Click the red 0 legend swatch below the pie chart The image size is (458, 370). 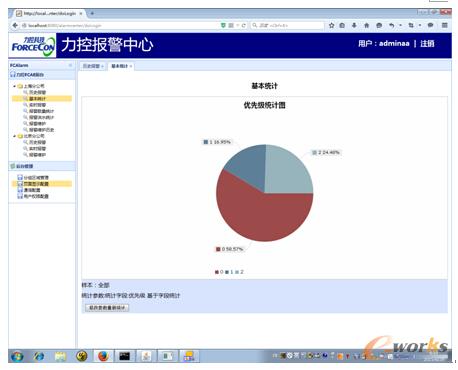pos(217,272)
